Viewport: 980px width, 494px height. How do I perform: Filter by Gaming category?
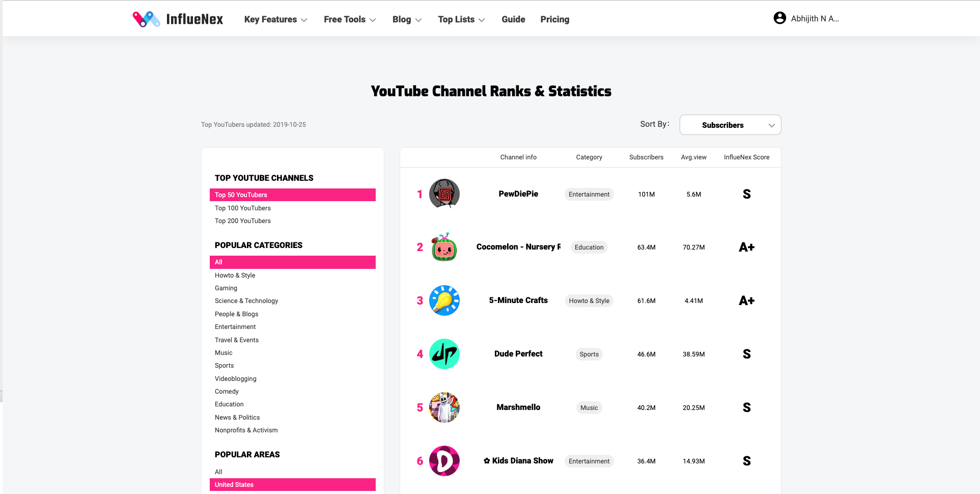pyautogui.click(x=226, y=288)
